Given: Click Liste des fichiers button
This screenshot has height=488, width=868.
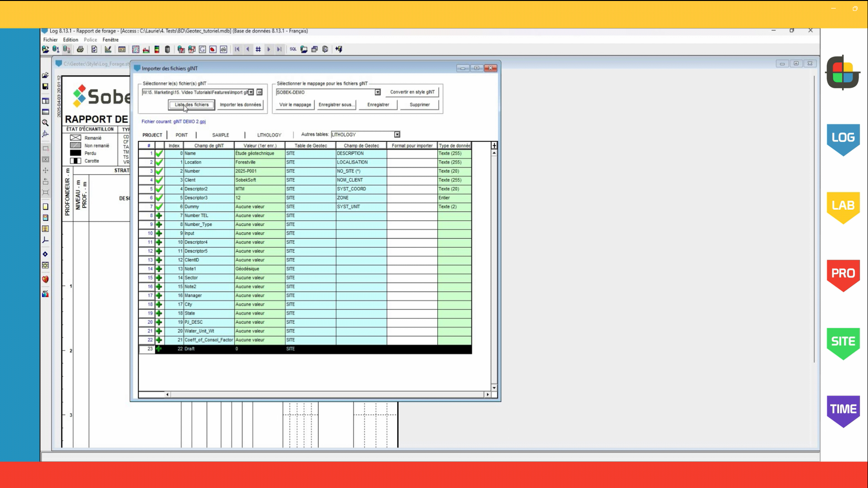Looking at the screenshot, I should click(x=191, y=105).
